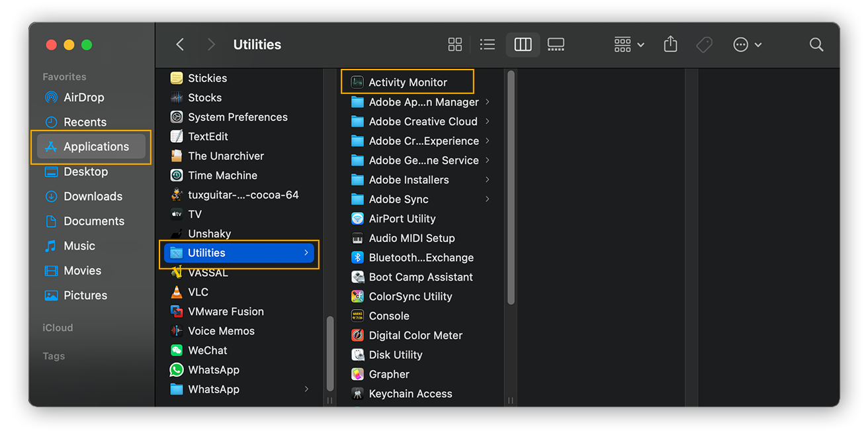
Task: Select the ColorSync Utility icon
Action: [357, 297]
